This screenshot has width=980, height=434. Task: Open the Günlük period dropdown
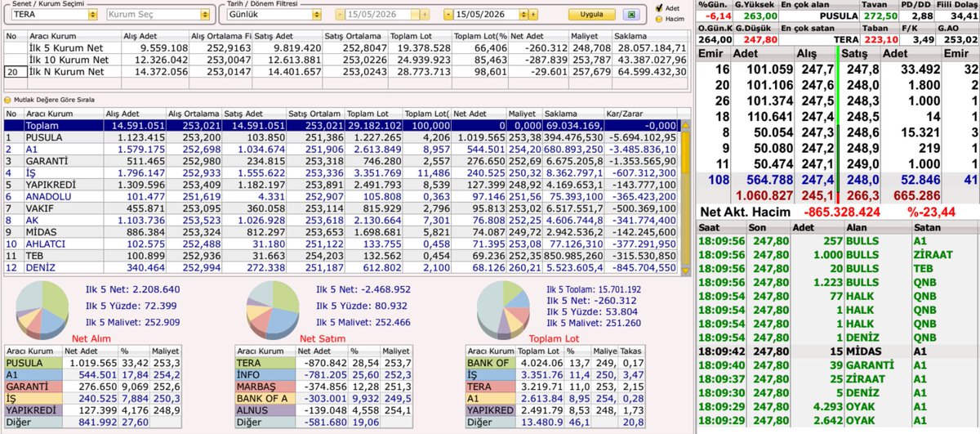point(316,15)
